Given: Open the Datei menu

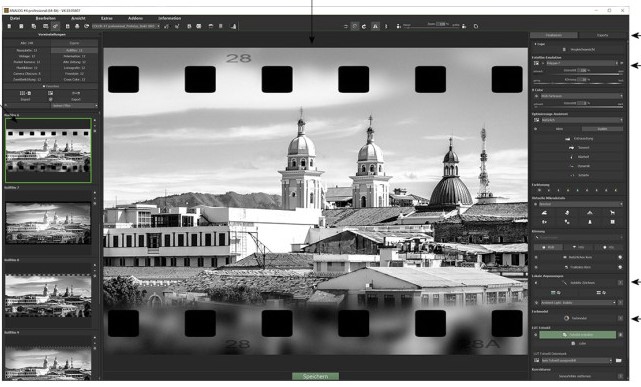Looking at the screenshot, I should (x=15, y=18).
